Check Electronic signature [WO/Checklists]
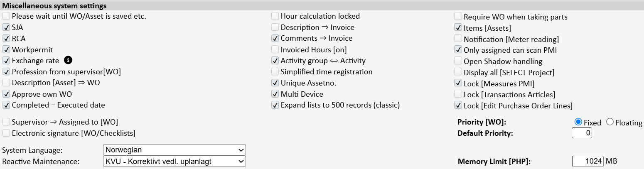The image size is (644, 169). click(6, 133)
